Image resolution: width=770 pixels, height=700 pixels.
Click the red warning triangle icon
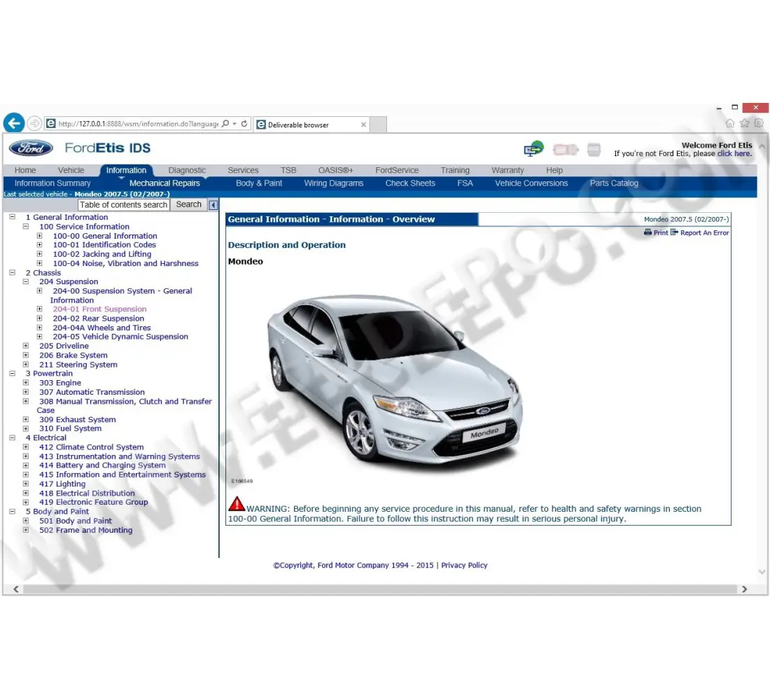pos(237,504)
